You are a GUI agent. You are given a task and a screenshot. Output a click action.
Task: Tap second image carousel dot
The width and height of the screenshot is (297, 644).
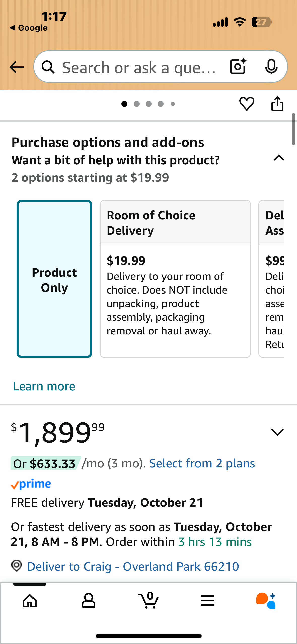[x=137, y=104]
